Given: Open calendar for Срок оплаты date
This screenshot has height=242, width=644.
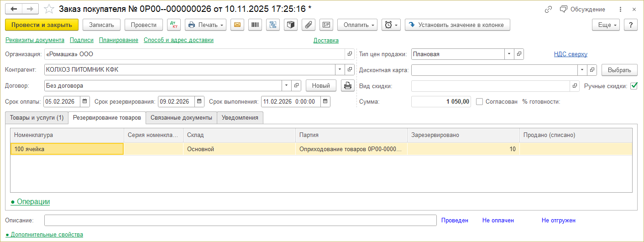Looking at the screenshot, I should [x=84, y=101].
